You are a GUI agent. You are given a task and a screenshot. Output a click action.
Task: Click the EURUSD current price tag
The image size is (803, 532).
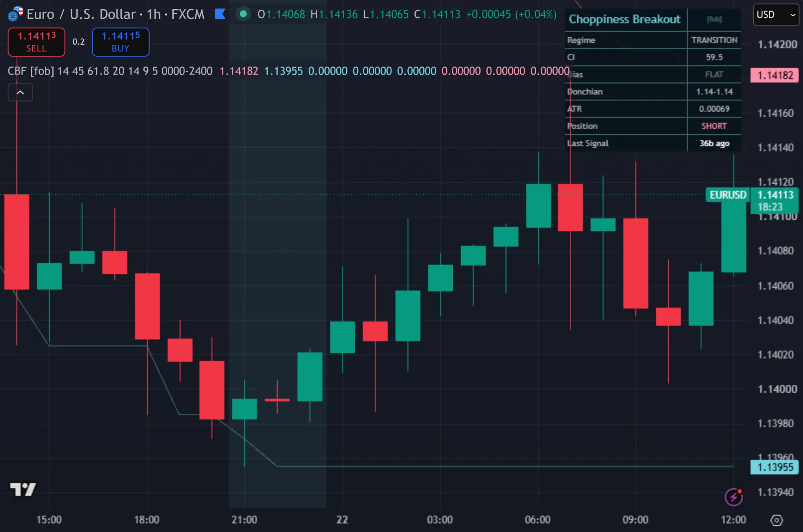727,195
